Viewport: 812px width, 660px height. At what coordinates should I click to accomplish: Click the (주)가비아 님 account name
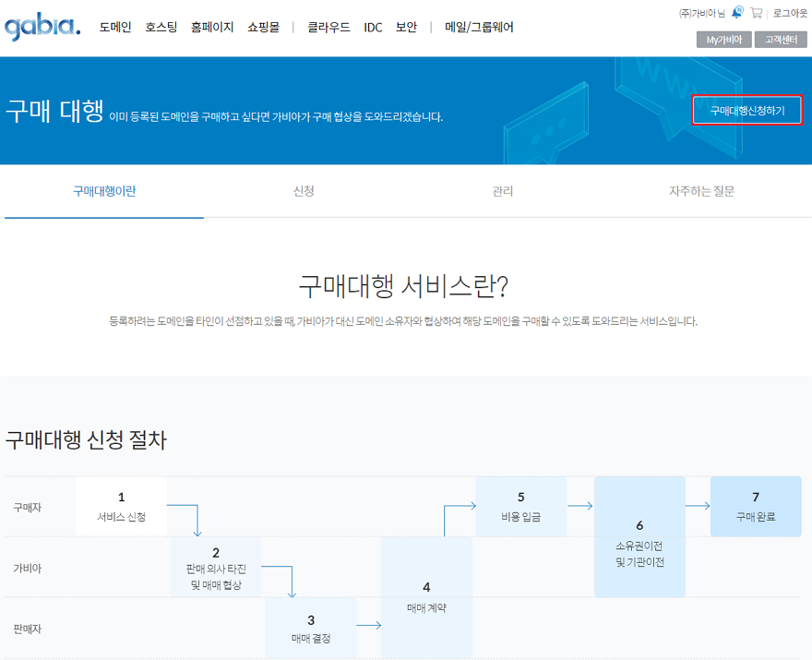[701, 13]
